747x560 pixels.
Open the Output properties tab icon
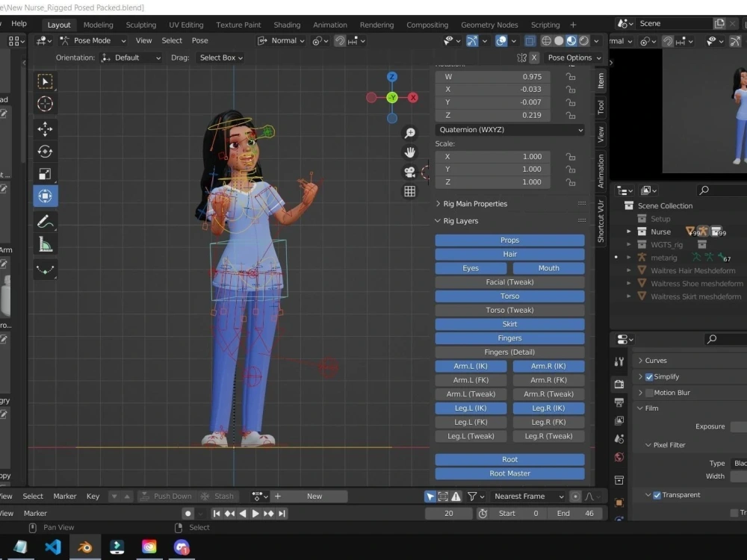619,403
